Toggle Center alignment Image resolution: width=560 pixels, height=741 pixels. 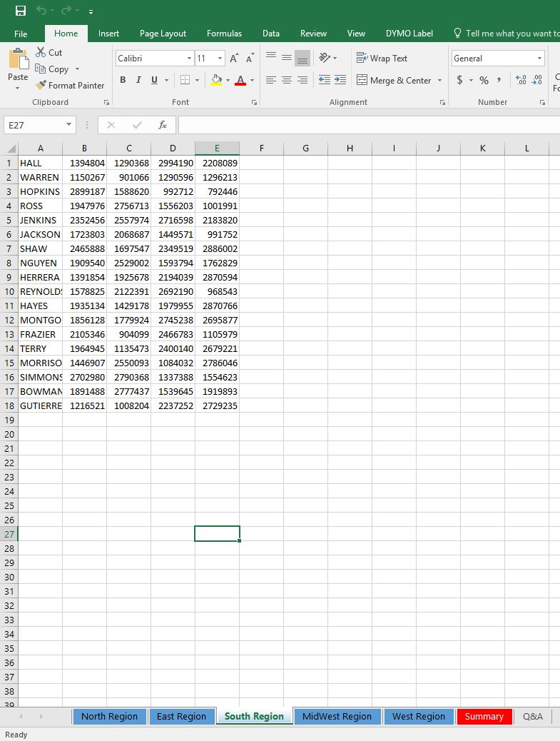point(287,80)
